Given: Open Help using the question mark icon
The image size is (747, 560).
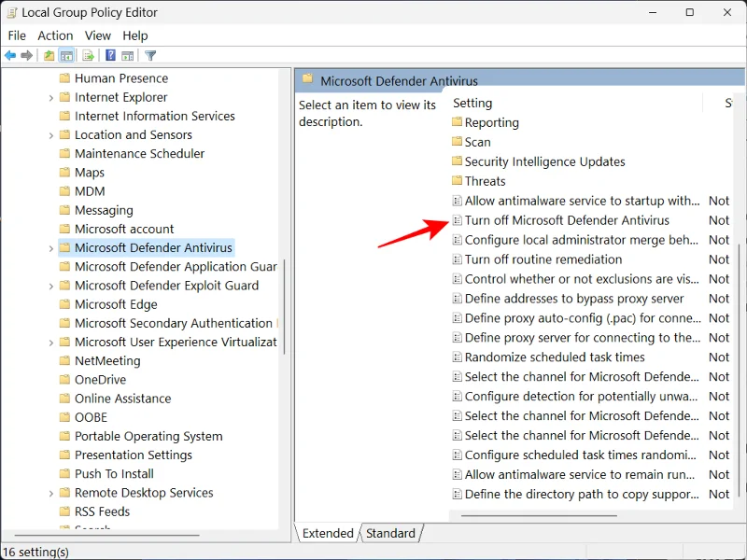Looking at the screenshot, I should (111, 55).
